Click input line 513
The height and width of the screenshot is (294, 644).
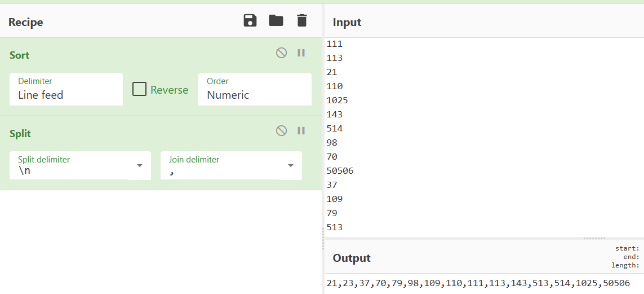point(334,227)
